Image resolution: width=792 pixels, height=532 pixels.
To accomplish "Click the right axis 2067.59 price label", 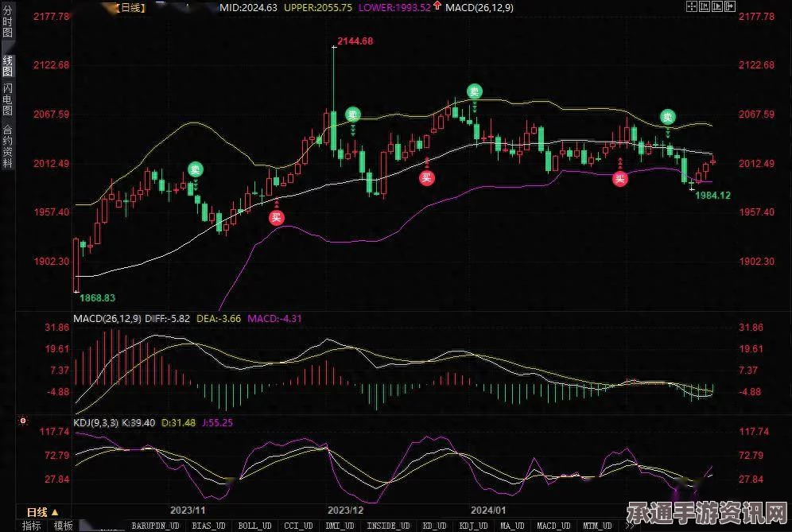I will click(x=757, y=115).
